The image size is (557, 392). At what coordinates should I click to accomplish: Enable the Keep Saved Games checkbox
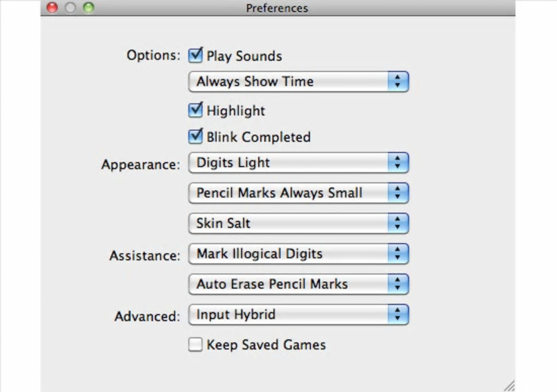click(195, 345)
